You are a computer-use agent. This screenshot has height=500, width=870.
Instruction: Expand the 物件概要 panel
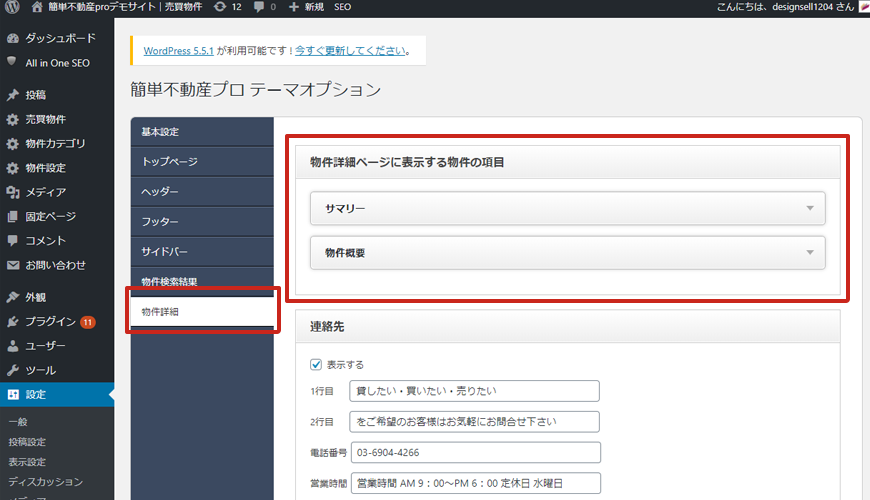(x=567, y=253)
